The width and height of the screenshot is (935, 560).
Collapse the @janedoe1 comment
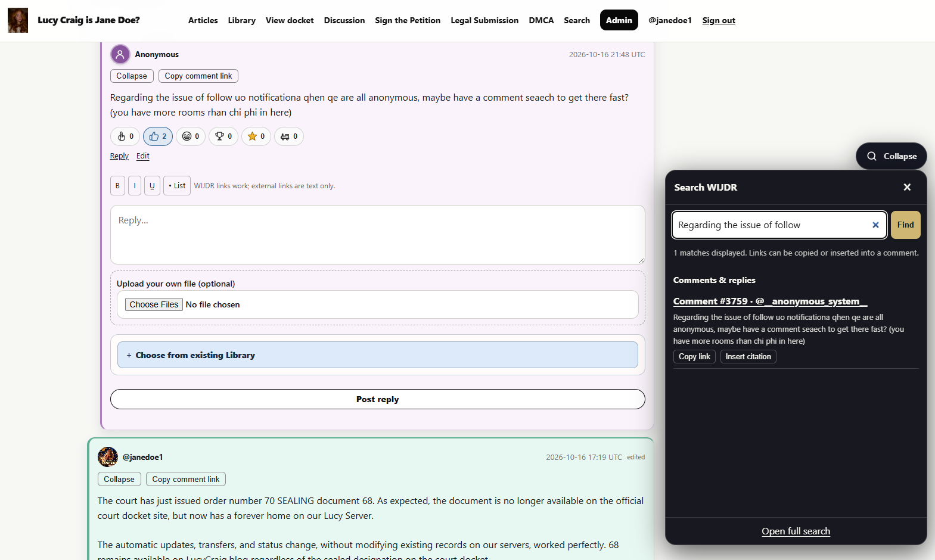tap(119, 480)
